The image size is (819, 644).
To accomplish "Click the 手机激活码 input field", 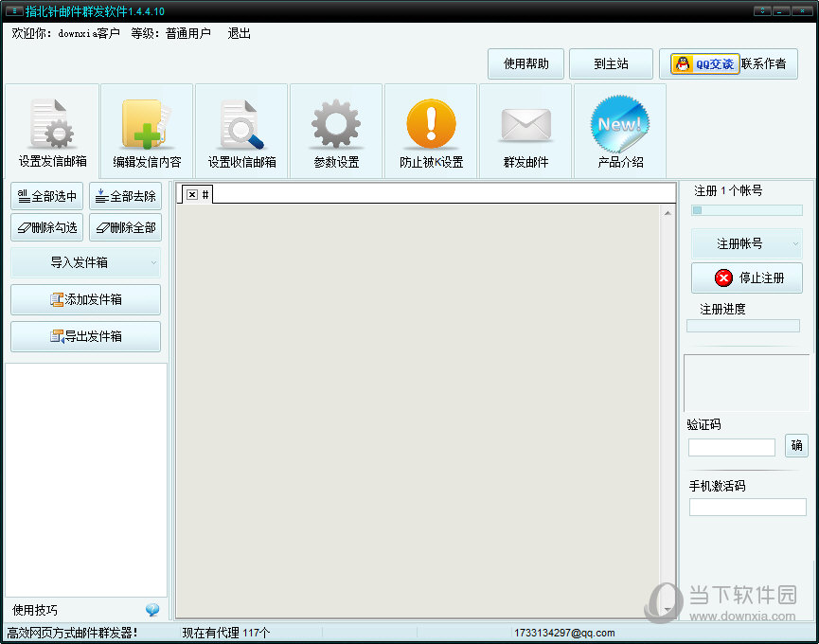I will (747, 507).
